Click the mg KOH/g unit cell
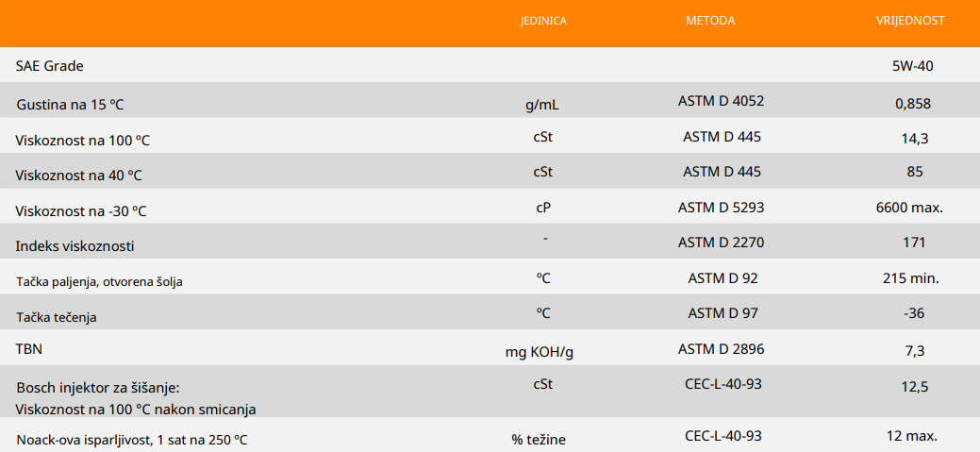The image size is (980, 452). point(540,352)
